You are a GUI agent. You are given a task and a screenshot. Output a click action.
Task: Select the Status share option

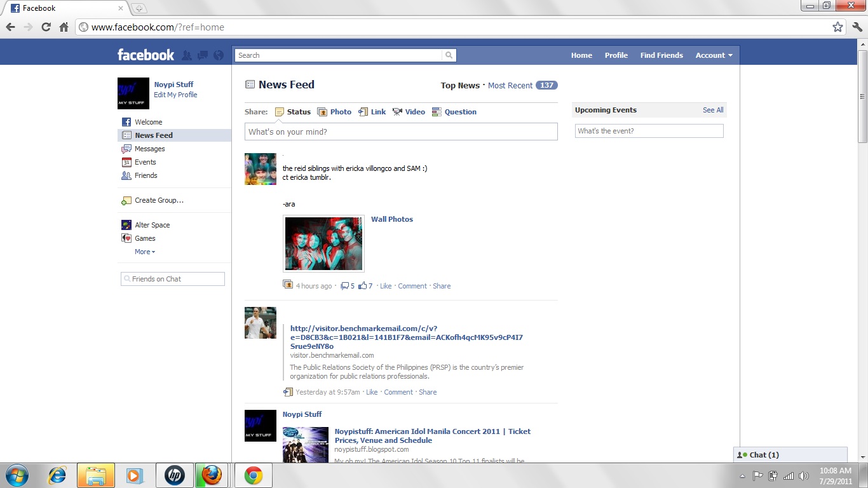point(292,112)
